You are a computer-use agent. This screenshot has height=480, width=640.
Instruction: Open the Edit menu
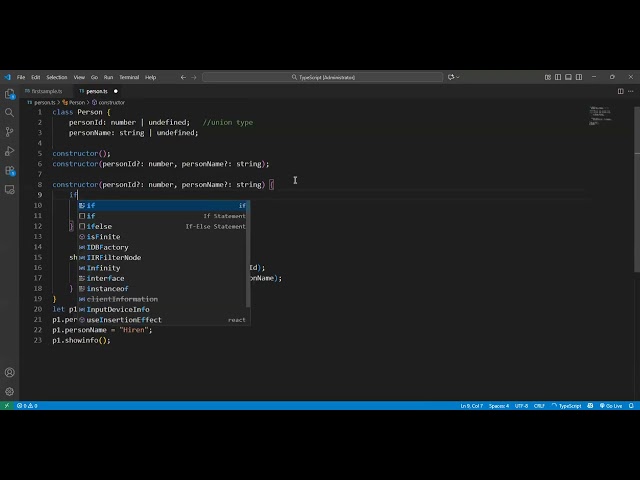pyautogui.click(x=36, y=77)
